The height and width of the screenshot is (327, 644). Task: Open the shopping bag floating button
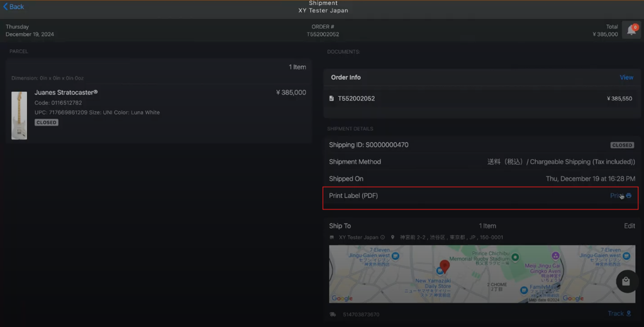626,281
